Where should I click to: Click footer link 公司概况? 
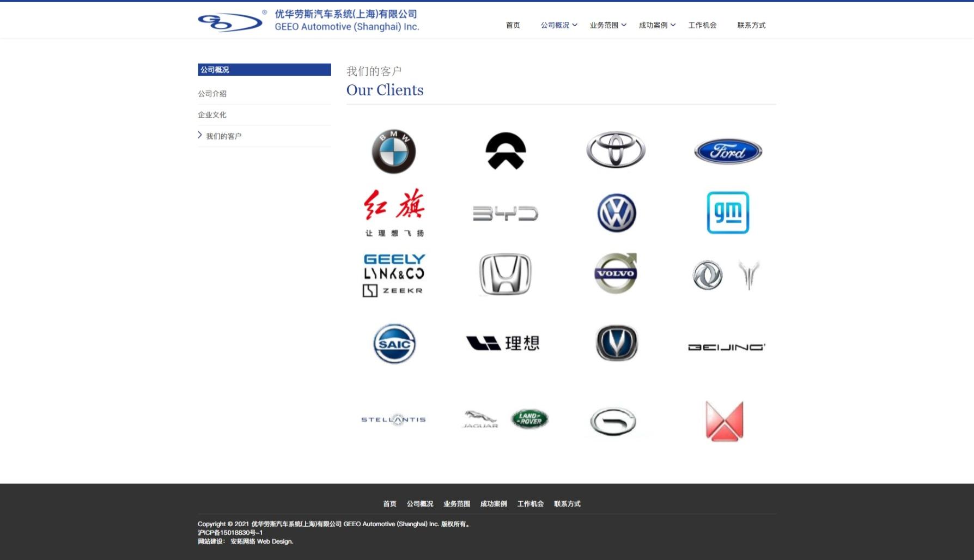coord(420,504)
